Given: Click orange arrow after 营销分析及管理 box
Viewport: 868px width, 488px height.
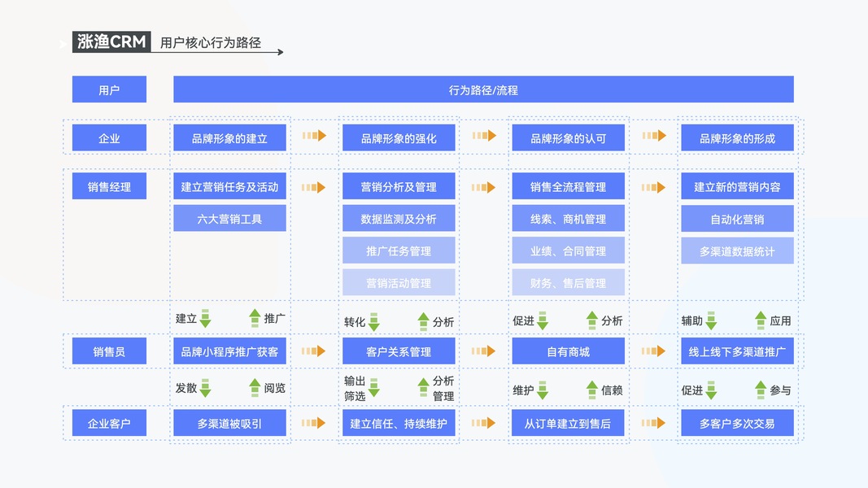Looking at the screenshot, I should 483,188.
